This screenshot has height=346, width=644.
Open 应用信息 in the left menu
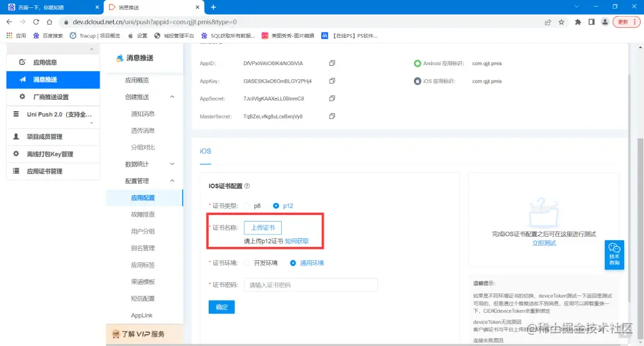(x=53, y=62)
